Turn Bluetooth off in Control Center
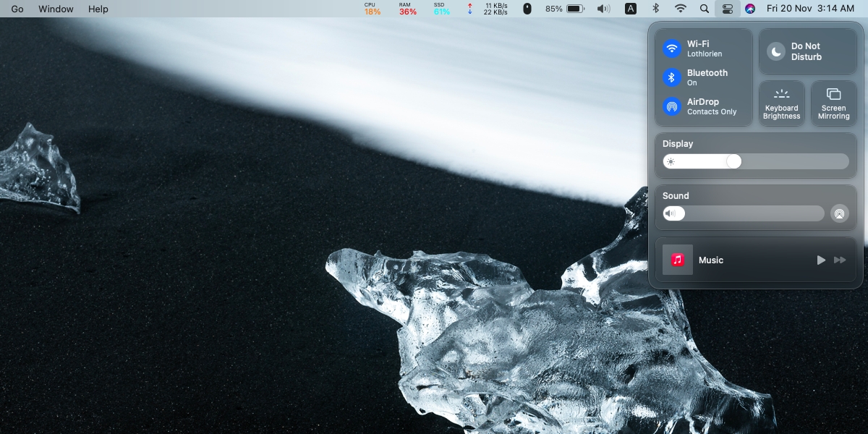This screenshot has height=434, width=868. click(671, 77)
